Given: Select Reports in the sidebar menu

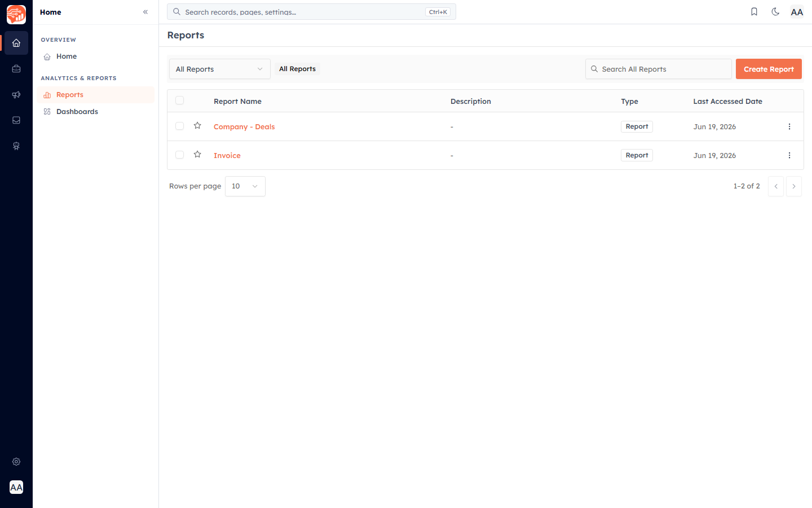Looking at the screenshot, I should tap(96, 95).
